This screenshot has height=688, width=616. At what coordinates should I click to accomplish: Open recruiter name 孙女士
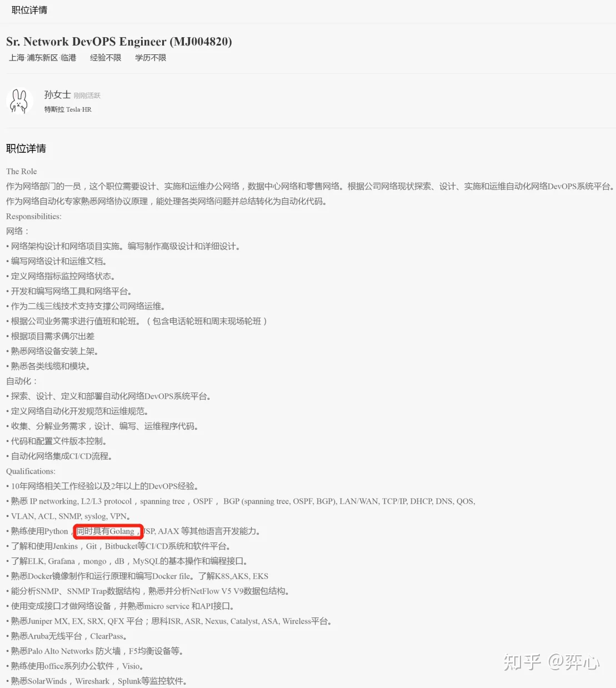[x=58, y=95]
